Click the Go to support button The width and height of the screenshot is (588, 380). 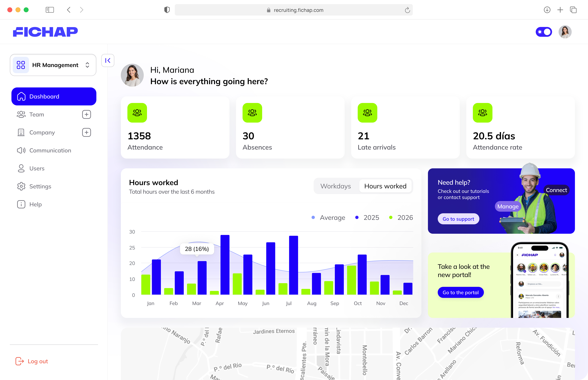(x=458, y=219)
